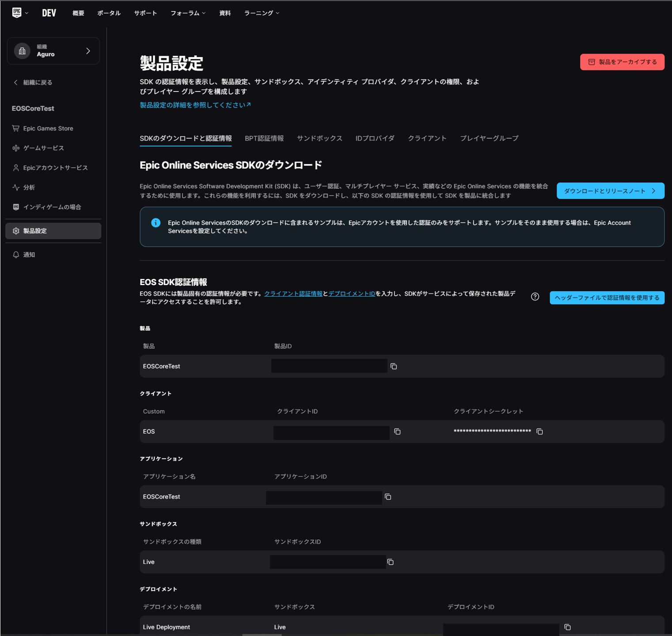The width and height of the screenshot is (672, 636).
Task: Click the horizontal scrollbar at page bottom
Action: [x=262, y=635]
